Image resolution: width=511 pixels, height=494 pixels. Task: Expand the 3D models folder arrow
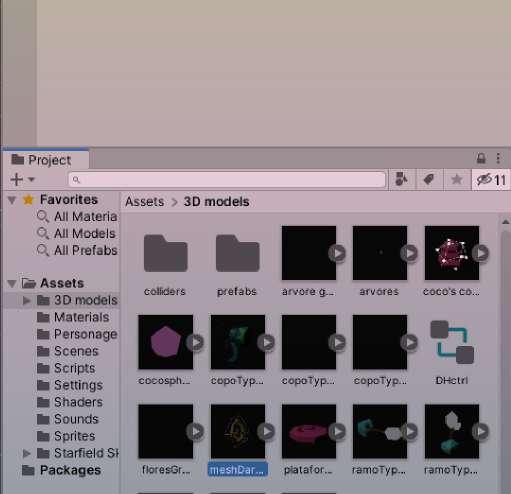coord(27,300)
